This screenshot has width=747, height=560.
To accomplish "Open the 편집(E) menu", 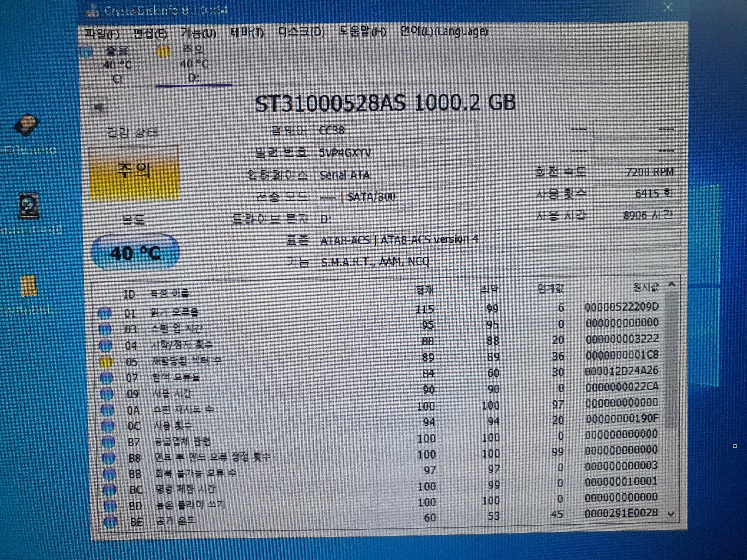I will coord(150,33).
